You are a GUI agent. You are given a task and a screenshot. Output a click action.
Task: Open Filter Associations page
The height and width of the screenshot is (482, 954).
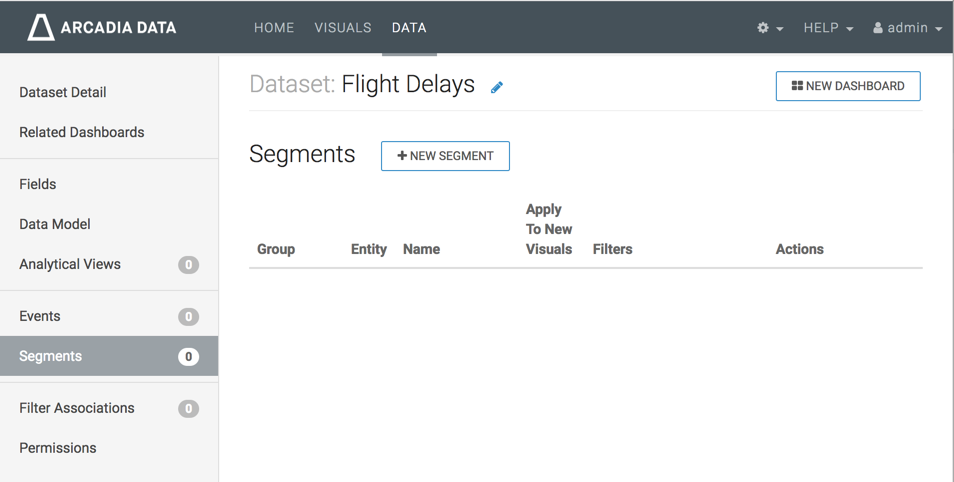pos(77,408)
